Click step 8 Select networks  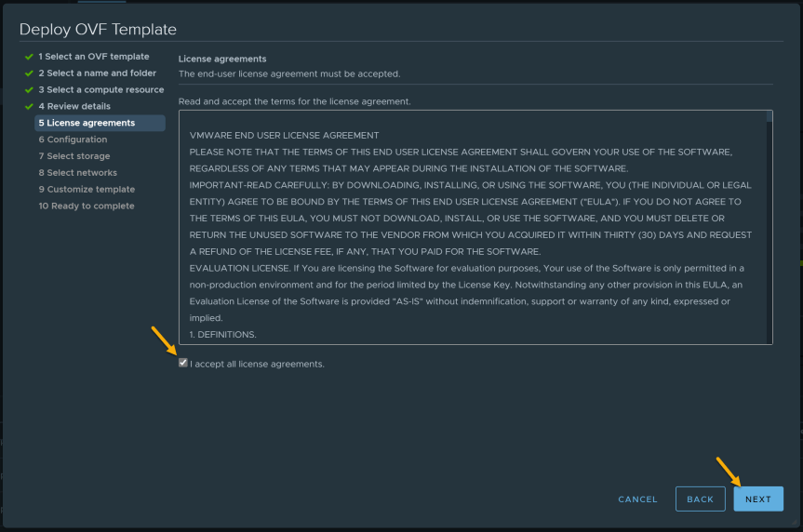pyautogui.click(x=78, y=173)
